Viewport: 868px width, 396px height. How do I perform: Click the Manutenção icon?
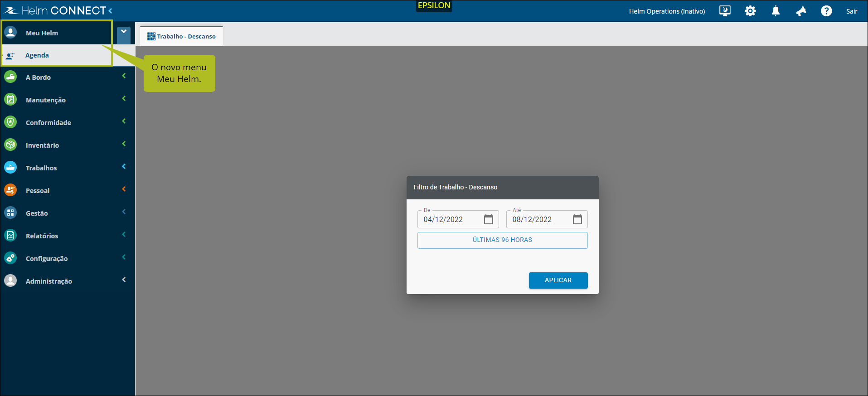[x=10, y=100]
